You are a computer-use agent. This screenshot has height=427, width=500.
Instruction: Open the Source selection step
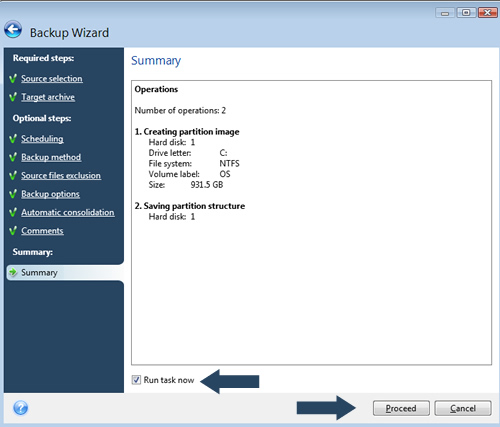(x=52, y=79)
